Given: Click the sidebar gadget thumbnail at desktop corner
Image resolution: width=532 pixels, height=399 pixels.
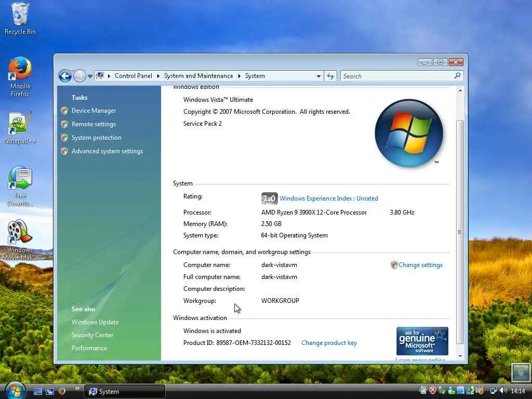Looking at the screenshot, I should 521,372.
